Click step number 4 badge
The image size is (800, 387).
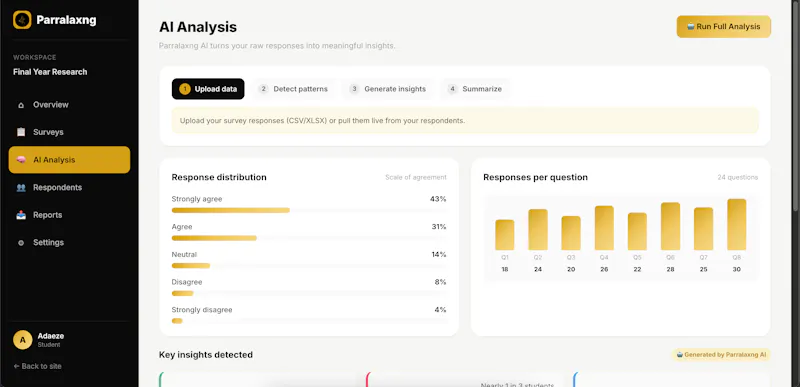coord(452,89)
